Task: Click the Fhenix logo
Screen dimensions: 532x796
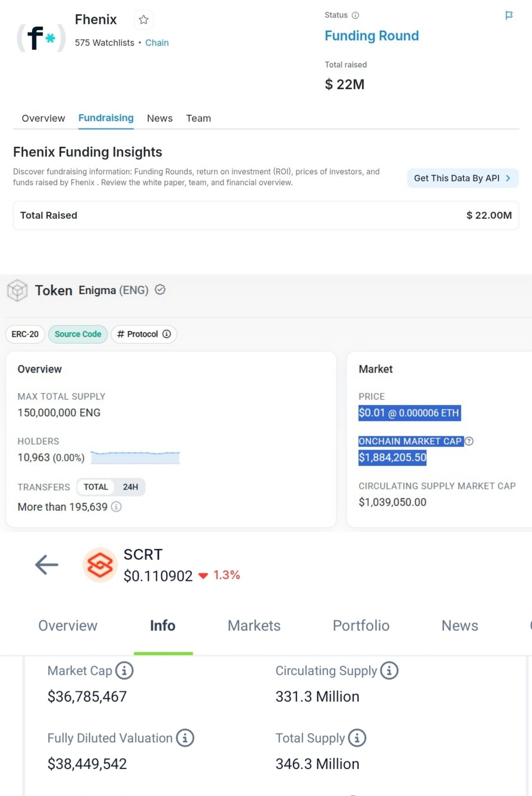Action: [41, 38]
